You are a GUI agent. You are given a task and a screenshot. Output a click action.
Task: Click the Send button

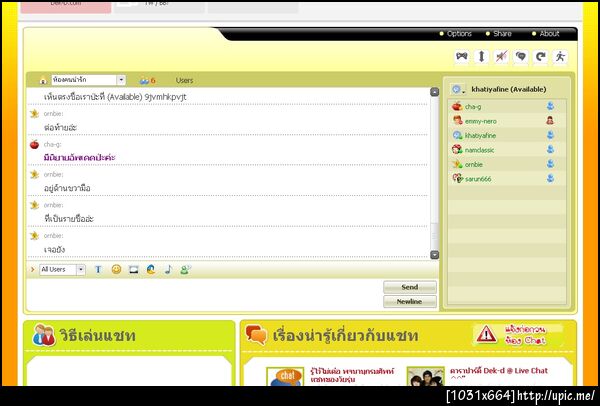coord(410,287)
